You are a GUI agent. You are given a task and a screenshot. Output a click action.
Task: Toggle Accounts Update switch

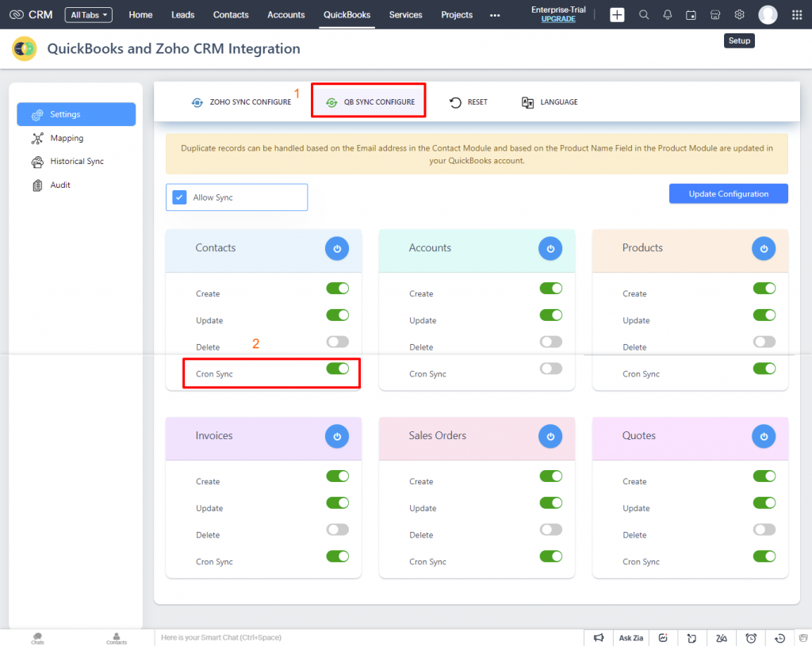click(551, 315)
